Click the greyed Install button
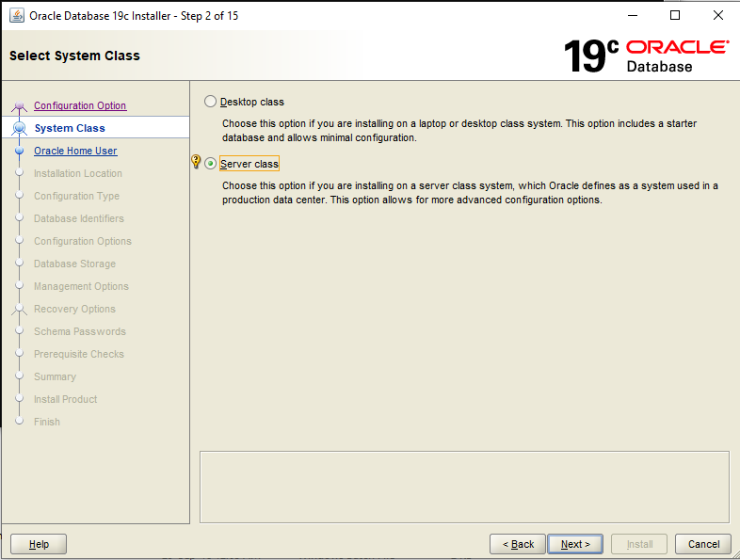The height and width of the screenshot is (560, 740). (639, 544)
